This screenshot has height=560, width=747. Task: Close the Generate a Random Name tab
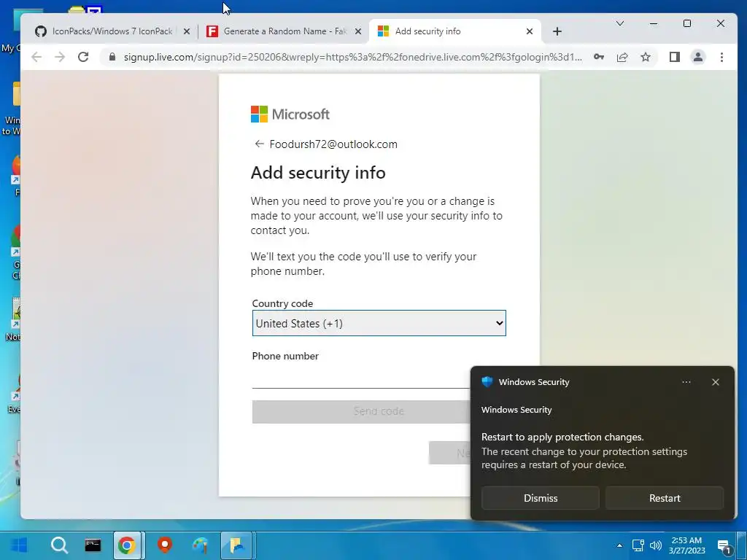point(358,31)
